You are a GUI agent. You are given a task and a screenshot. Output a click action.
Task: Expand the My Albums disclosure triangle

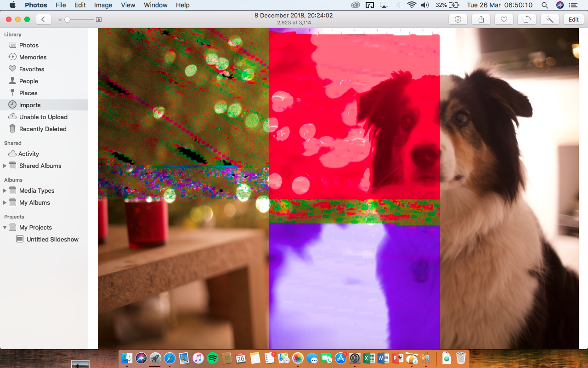tap(5, 202)
